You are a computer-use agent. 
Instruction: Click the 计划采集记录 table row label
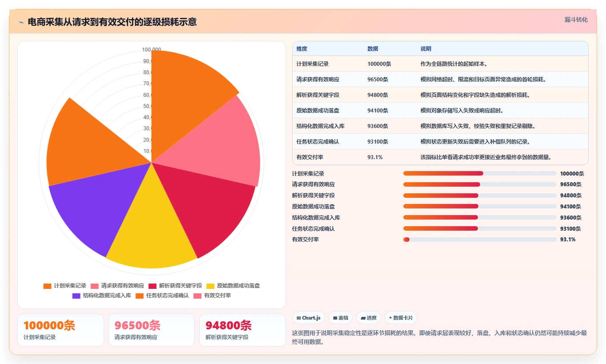click(313, 64)
